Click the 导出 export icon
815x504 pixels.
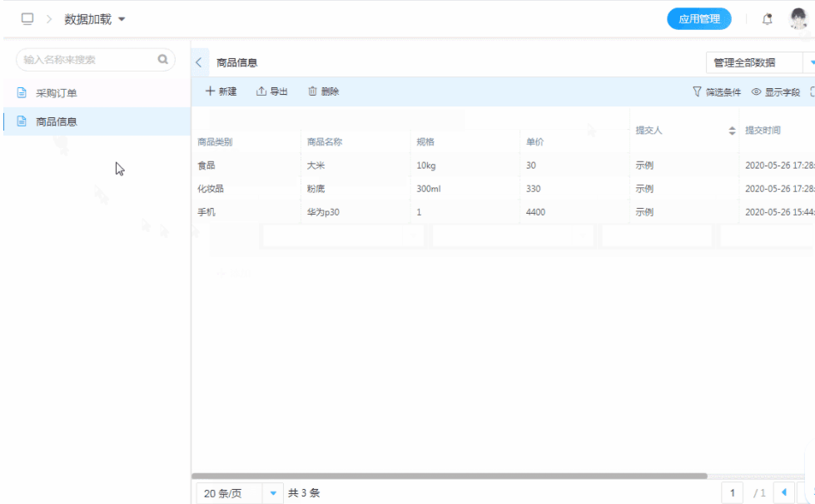click(261, 91)
